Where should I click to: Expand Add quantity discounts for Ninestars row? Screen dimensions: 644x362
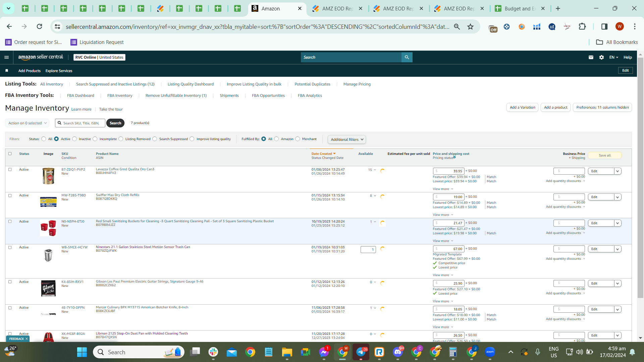coord(566,259)
